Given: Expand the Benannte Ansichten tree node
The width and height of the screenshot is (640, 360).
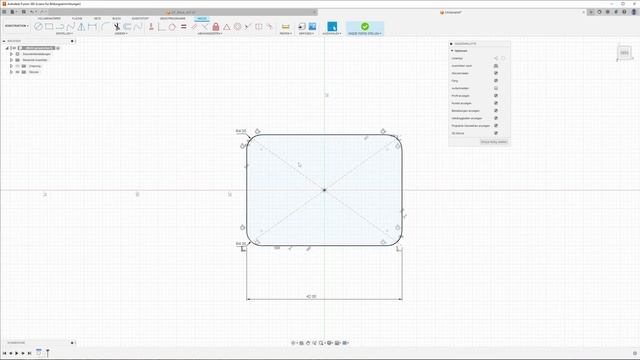Looking at the screenshot, I should point(11,60).
